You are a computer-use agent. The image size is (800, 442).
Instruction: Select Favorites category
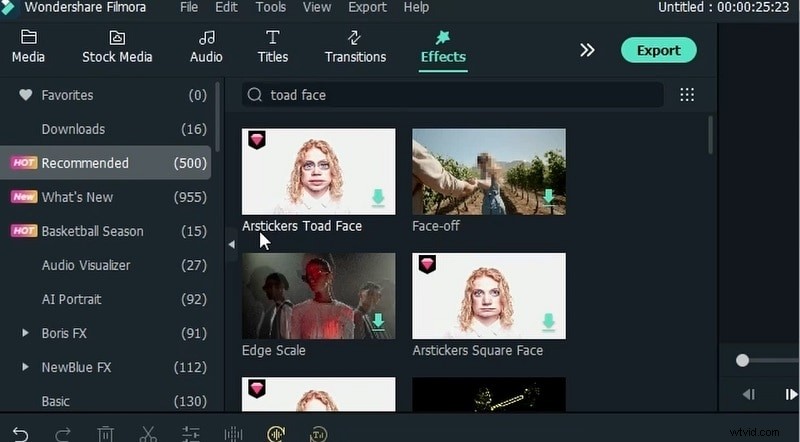pyautogui.click(x=106, y=95)
